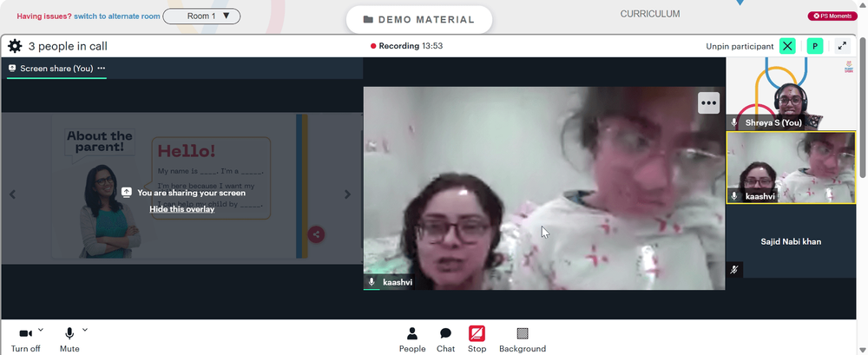Click the green P participant badge
868x355 pixels.
(815, 46)
